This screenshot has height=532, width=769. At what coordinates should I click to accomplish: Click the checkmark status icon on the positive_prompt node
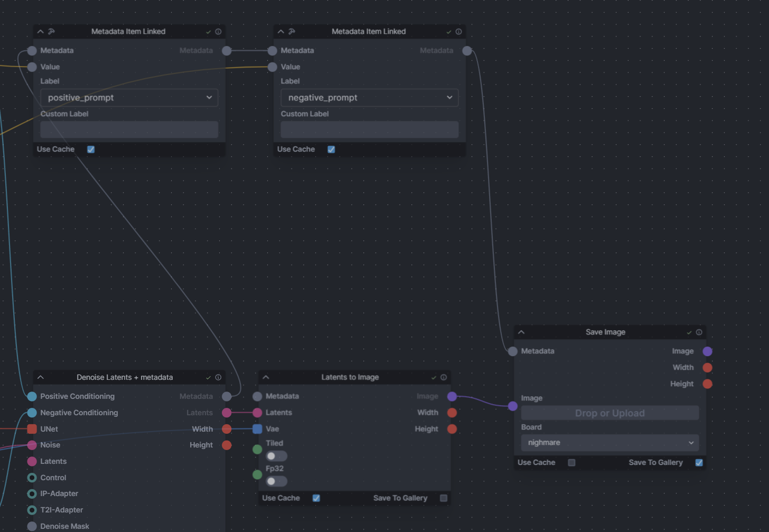click(x=208, y=32)
